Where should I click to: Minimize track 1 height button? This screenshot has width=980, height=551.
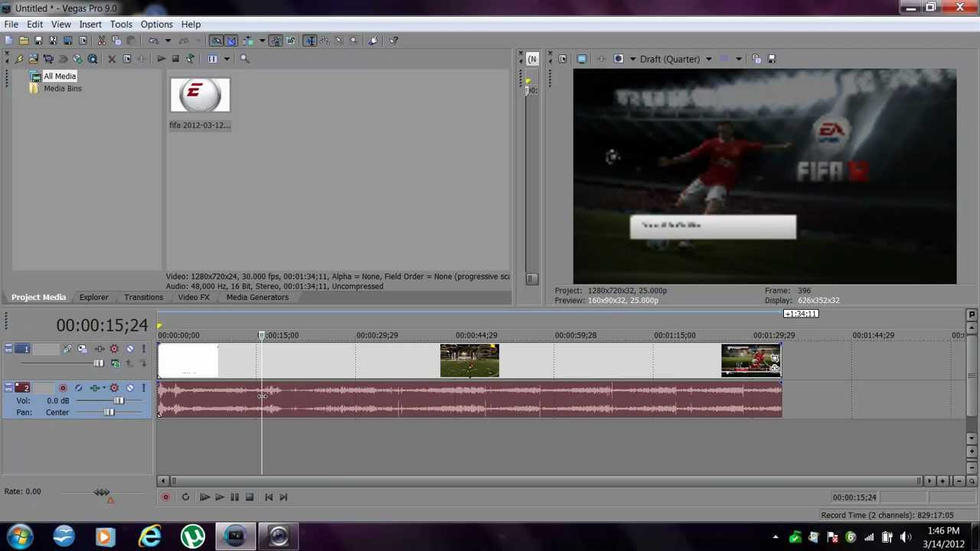9,347
